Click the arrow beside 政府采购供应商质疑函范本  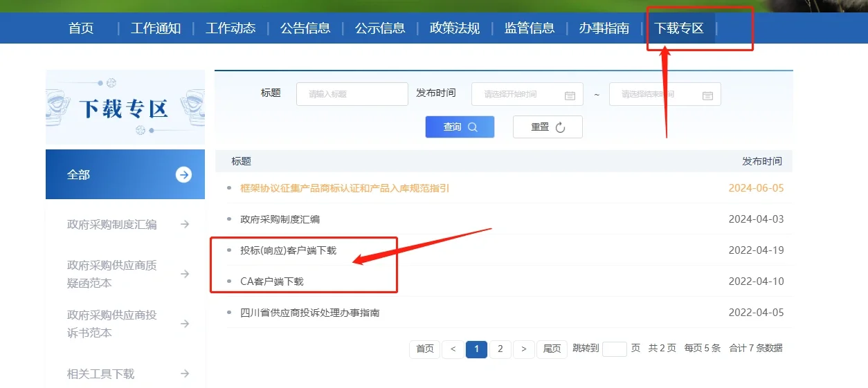coord(185,274)
